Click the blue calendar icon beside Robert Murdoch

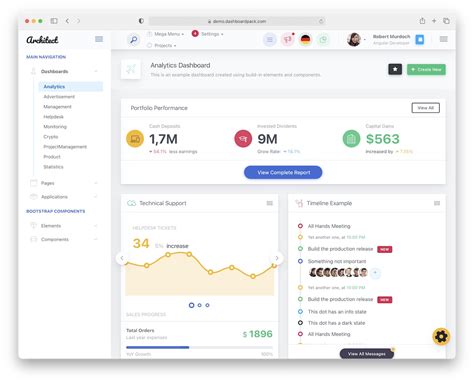click(420, 40)
